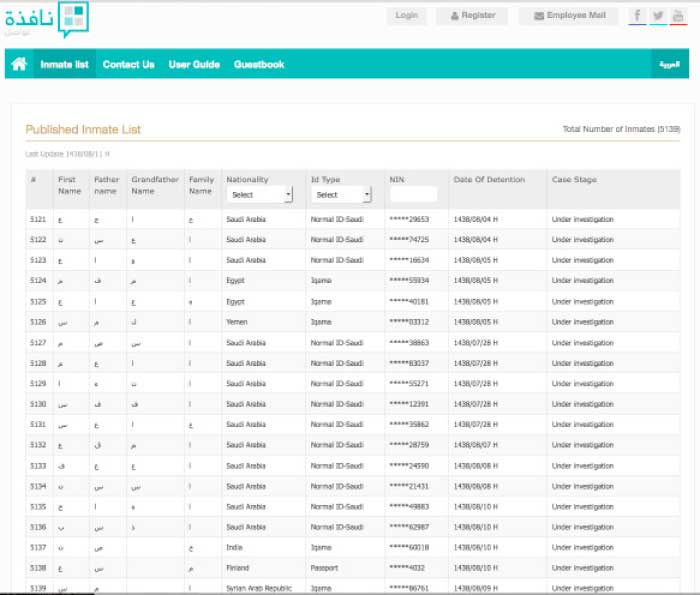Click Passport id type in row 5138
The width and height of the screenshot is (700, 595).
tap(324, 568)
